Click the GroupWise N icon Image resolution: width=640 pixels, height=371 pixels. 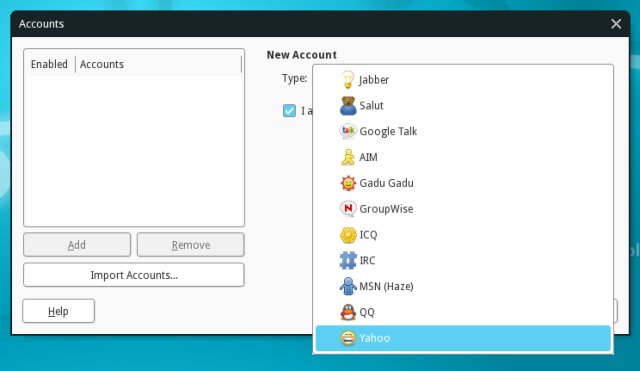348,209
